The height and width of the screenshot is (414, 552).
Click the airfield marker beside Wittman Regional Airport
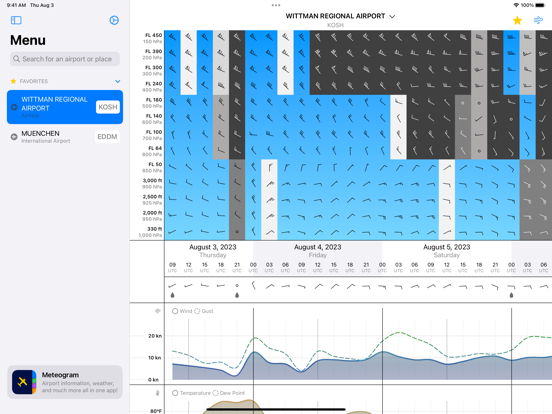14,107
